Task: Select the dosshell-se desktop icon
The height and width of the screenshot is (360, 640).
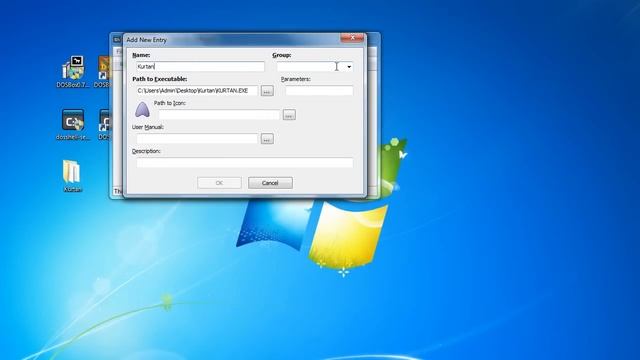Action: (x=73, y=124)
